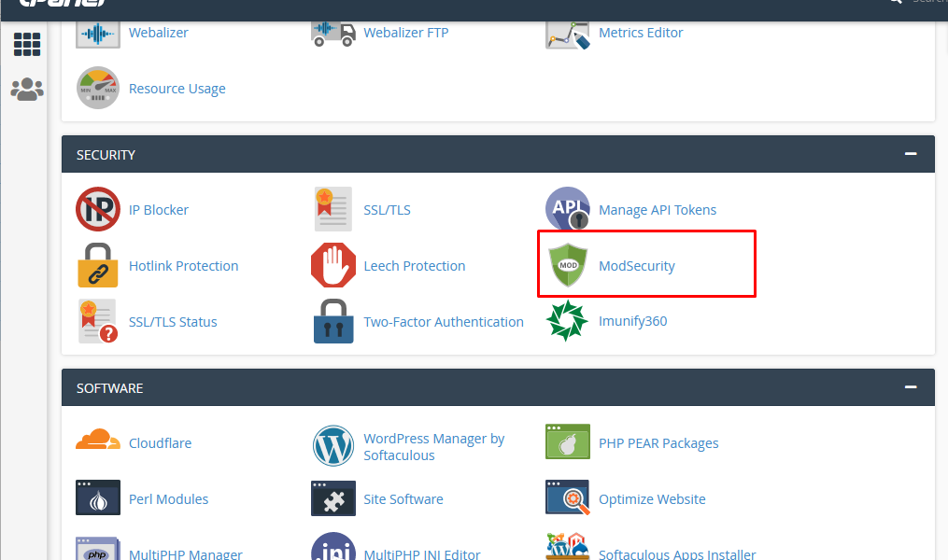Click the PHP PEAR Packages pear icon
The height and width of the screenshot is (560, 948).
click(x=568, y=441)
